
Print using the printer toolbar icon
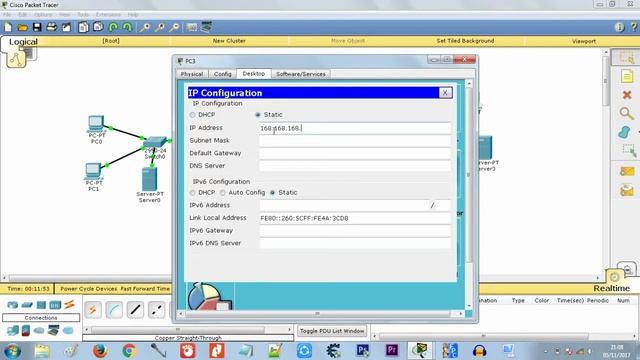click(52, 27)
